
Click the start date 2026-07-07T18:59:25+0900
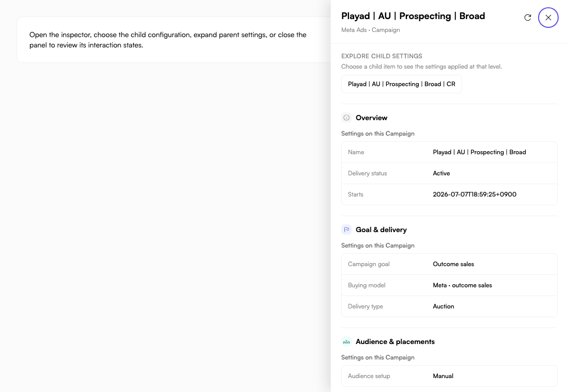coord(475,194)
